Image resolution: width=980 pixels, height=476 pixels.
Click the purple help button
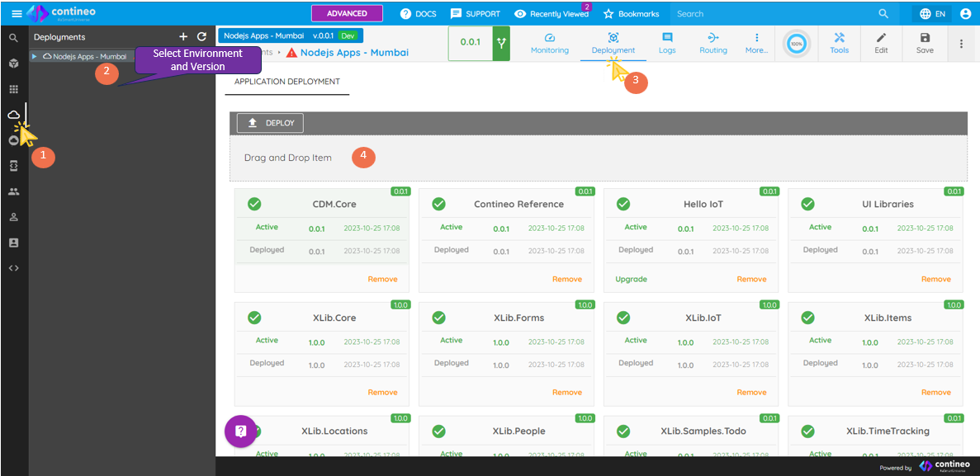[x=240, y=431]
